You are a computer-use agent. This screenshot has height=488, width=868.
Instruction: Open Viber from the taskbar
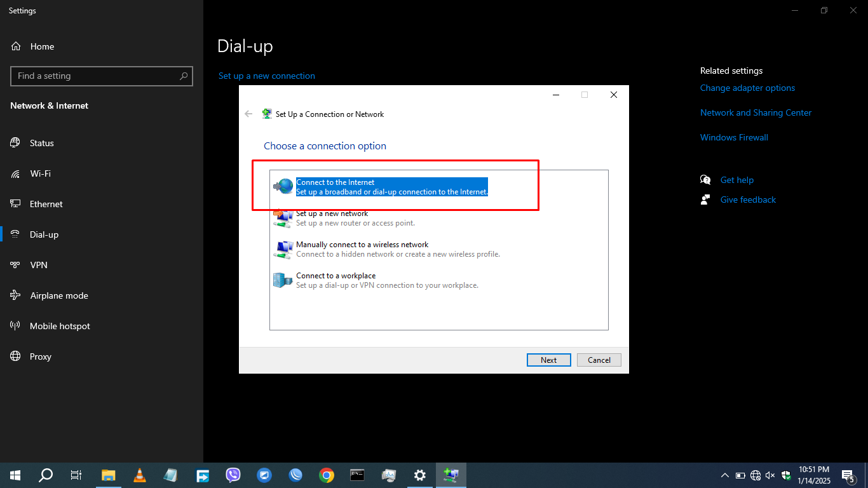233,475
